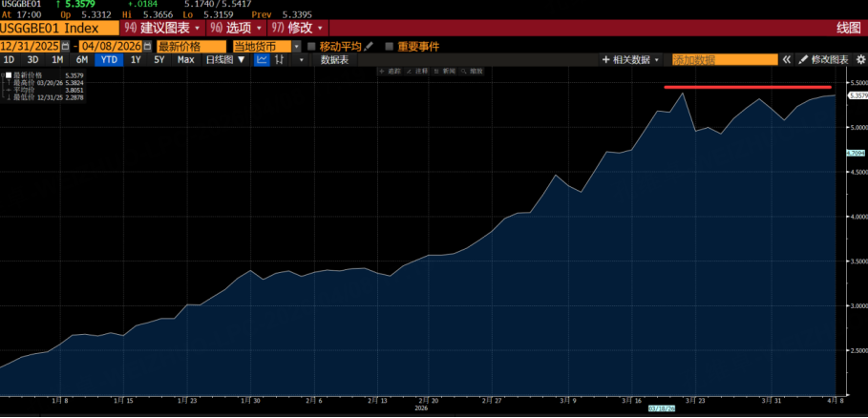This screenshot has width=868, height=418.
Task: Click the 最新价格 field box
Action: [x=192, y=47]
